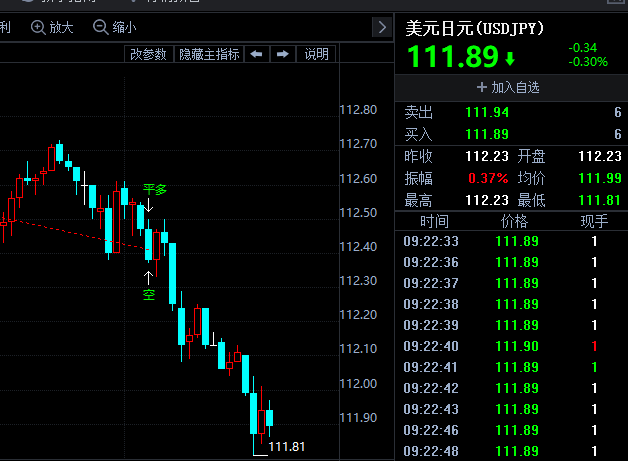This screenshot has width=628, height=461.
Task: Click the 买入 price 111.89
Action: pos(487,134)
